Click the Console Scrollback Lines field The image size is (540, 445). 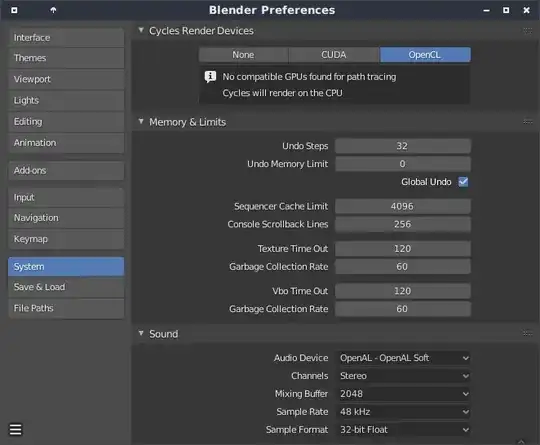pyautogui.click(x=403, y=224)
